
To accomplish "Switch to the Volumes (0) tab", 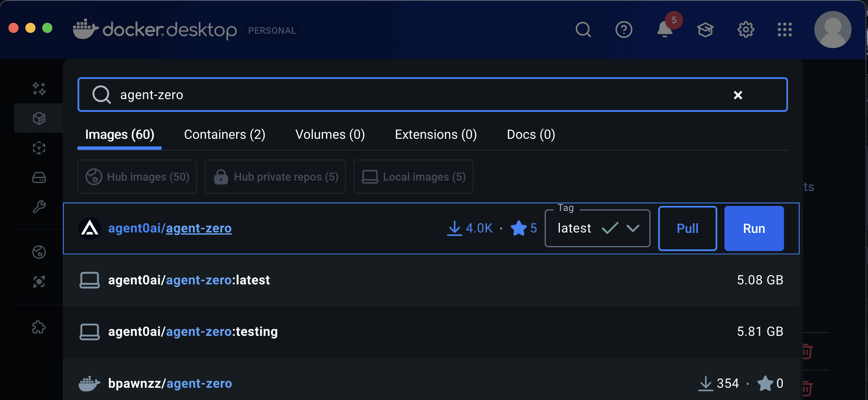I will [330, 134].
